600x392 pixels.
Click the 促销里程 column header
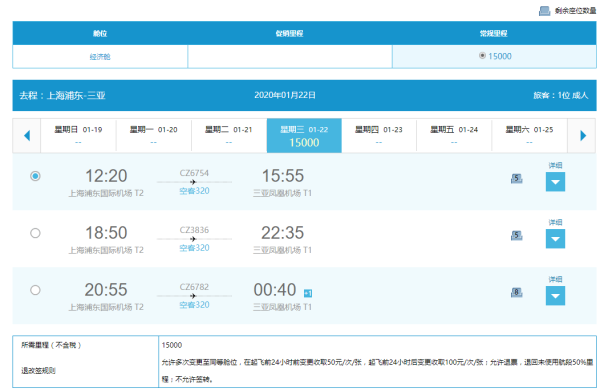coord(290,33)
